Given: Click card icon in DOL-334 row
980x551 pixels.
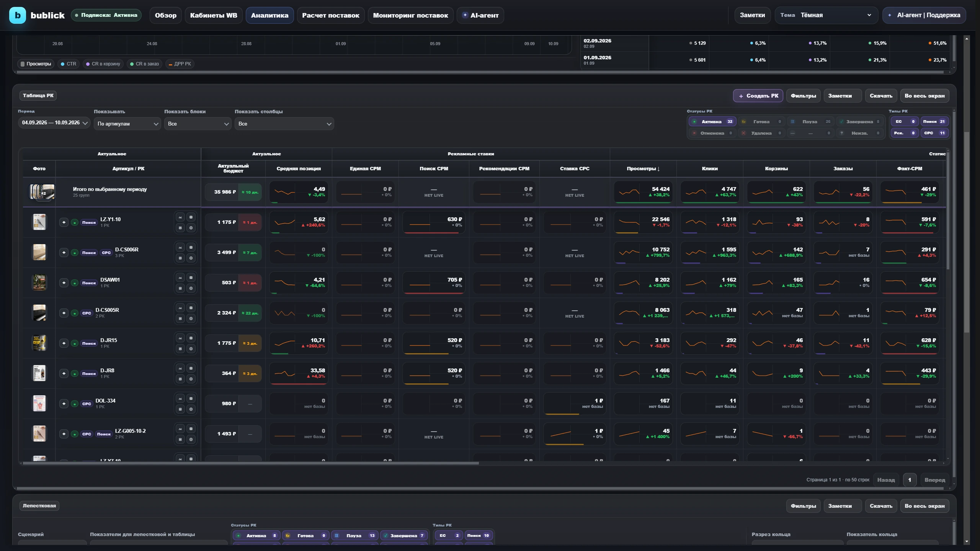Looking at the screenshot, I should click(180, 409).
